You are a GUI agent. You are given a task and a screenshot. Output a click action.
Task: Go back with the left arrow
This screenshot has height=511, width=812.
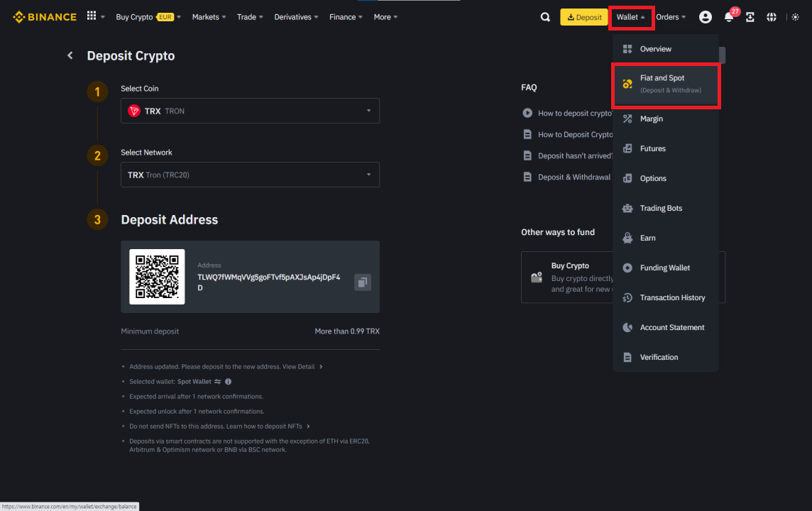[70, 55]
